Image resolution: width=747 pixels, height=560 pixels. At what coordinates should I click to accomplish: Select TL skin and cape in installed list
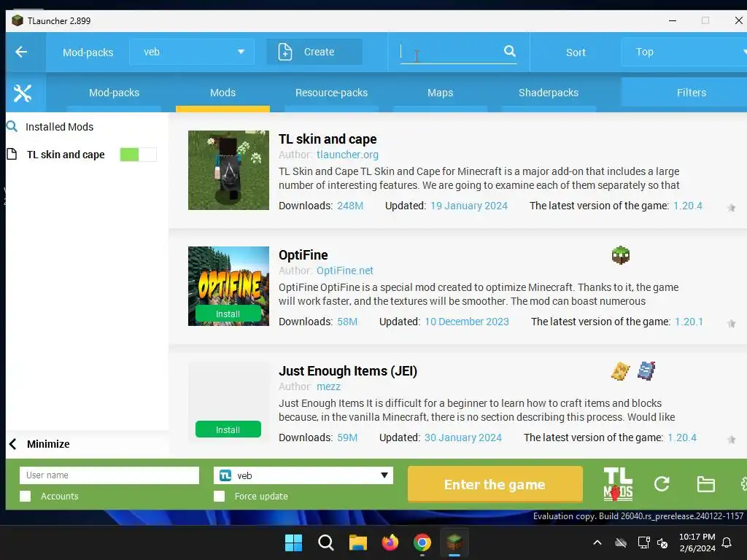(66, 155)
